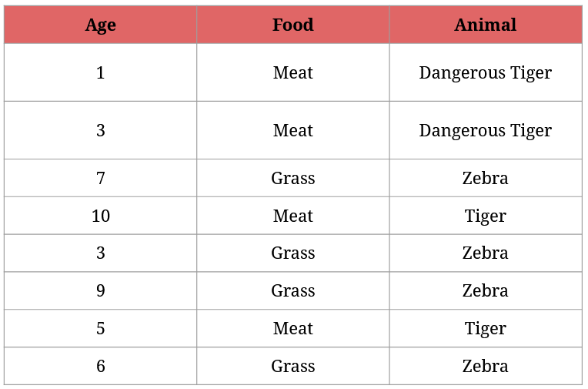Select the cell showing age 9
Viewport: 588px width, 389px height.
(100, 290)
